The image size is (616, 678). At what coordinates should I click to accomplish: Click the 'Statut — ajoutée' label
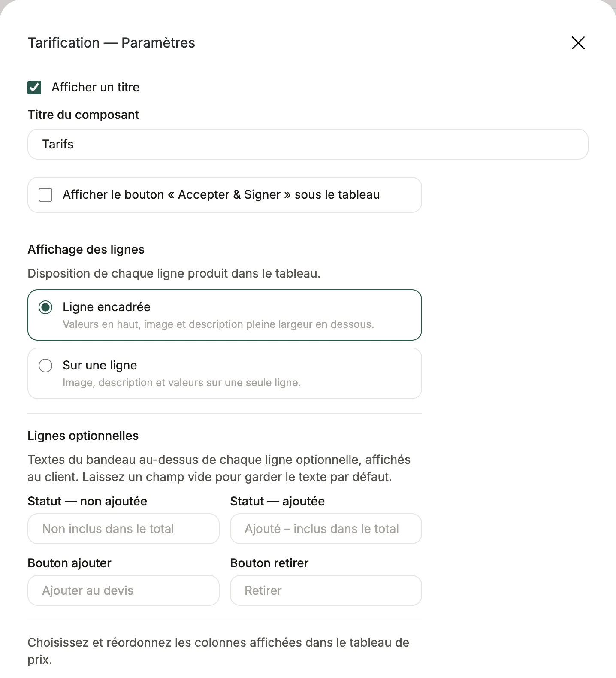278,502
